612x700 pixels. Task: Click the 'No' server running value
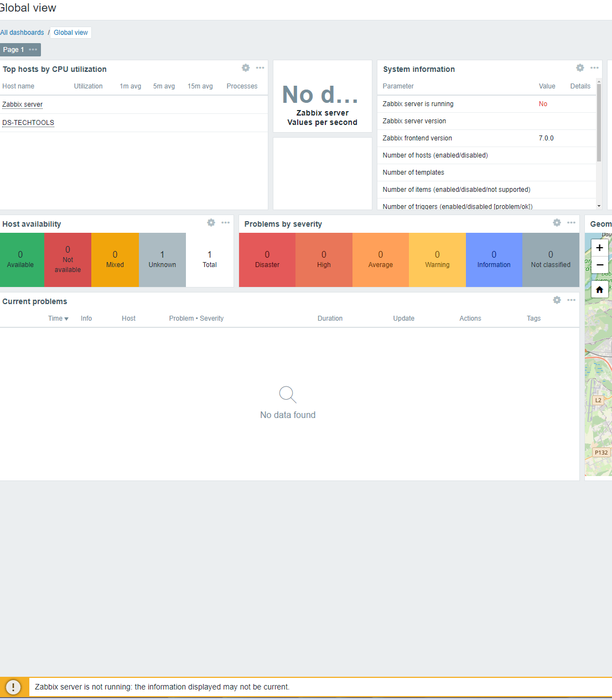pyautogui.click(x=543, y=104)
